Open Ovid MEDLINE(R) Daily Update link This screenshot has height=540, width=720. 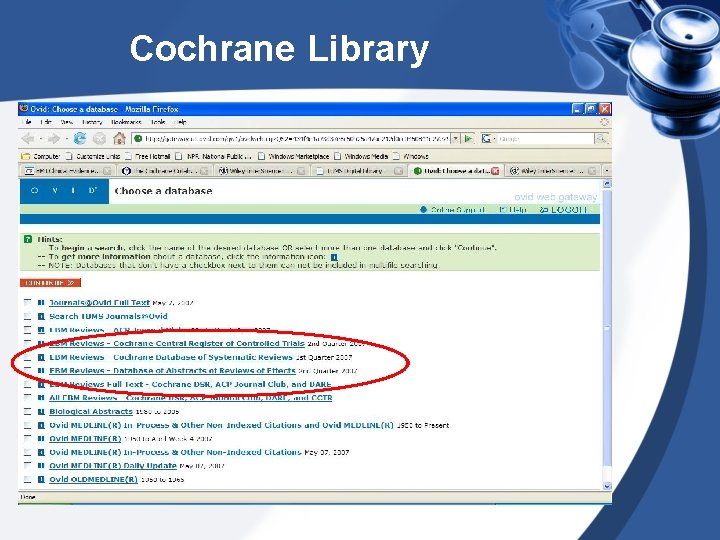pyautogui.click(x=113, y=466)
